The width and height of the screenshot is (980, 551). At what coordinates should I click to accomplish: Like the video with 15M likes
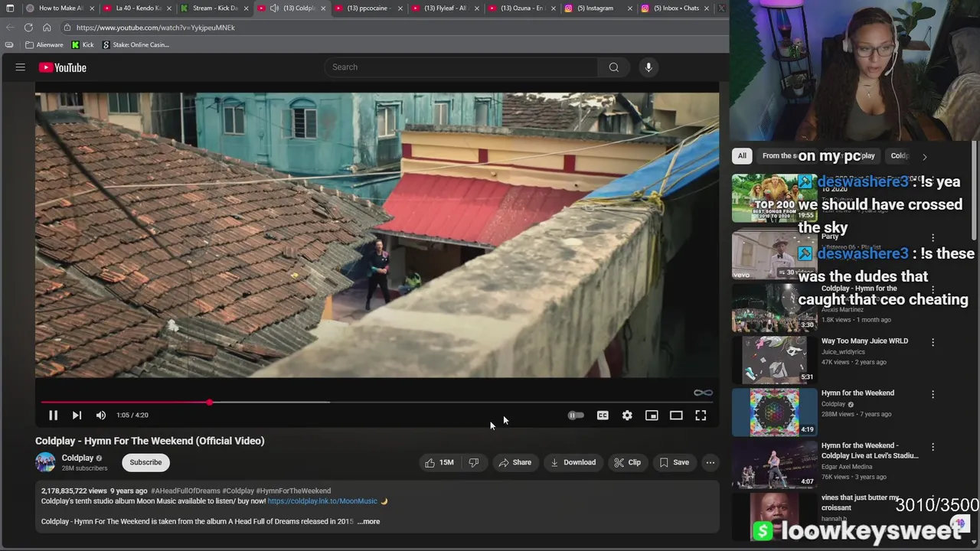pos(439,462)
